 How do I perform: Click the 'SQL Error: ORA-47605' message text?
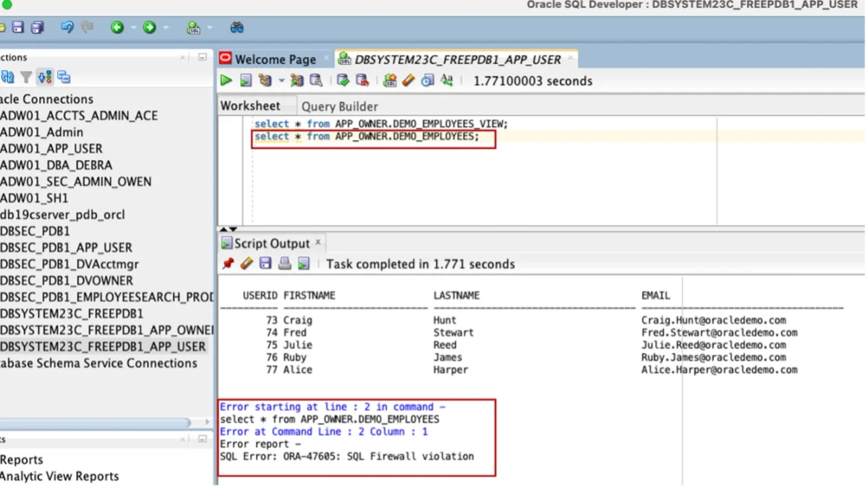[347, 457]
